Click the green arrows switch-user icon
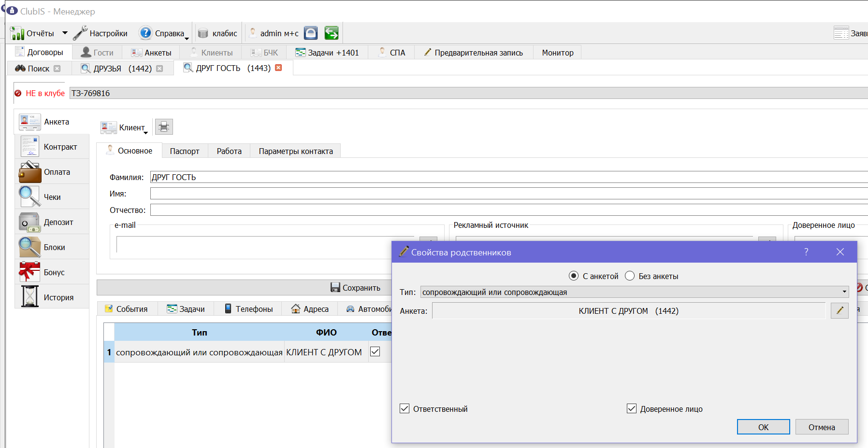The width and height of the screenshot is (868, 448). (332, 33)
